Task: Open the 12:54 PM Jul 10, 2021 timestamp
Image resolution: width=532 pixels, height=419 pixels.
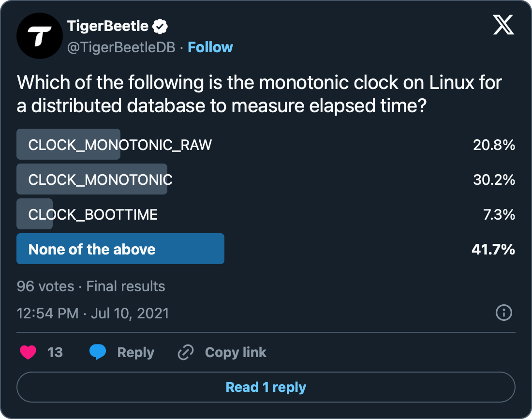Action: pos(93,313)
